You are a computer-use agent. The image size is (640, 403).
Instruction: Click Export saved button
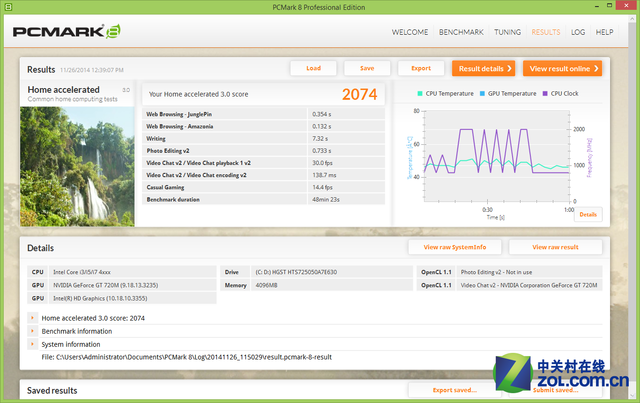pyautogui.click(x=455, y=390)
